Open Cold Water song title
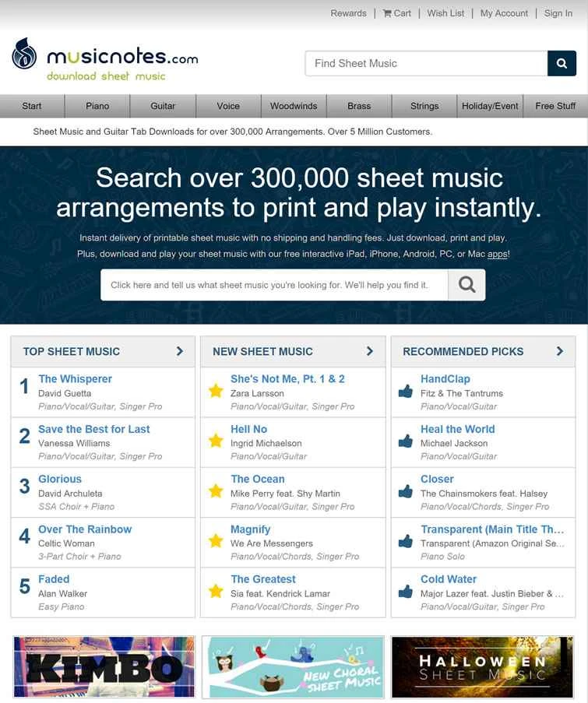The image size is (588, 703). tap(449, 579)
